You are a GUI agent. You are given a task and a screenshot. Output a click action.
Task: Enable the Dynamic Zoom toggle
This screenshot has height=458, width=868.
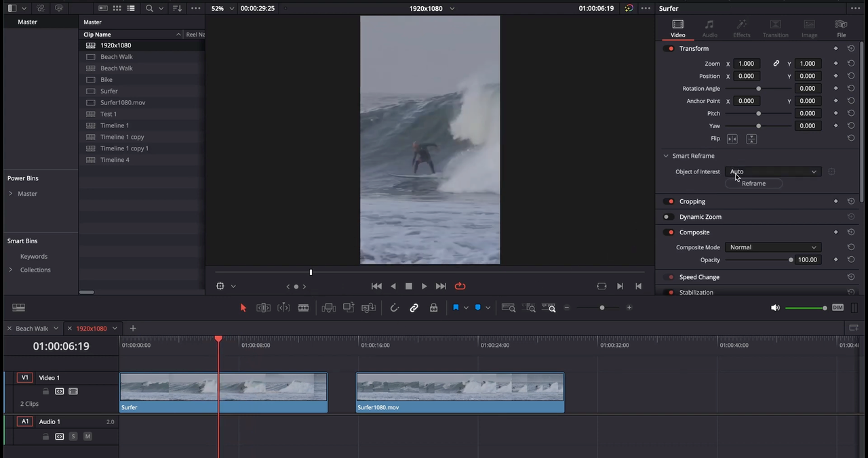coord(669,217)
